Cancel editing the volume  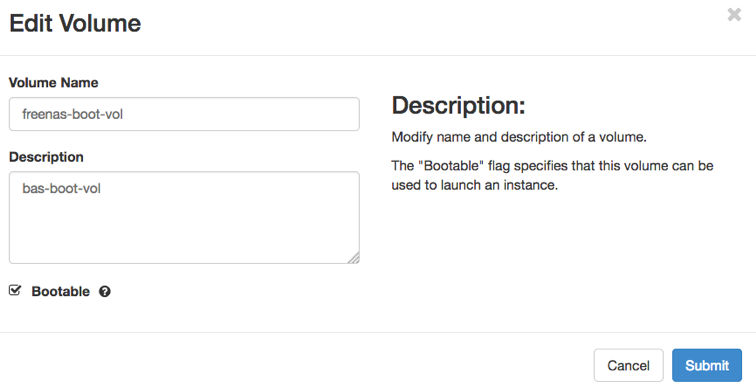click(628, 366)
